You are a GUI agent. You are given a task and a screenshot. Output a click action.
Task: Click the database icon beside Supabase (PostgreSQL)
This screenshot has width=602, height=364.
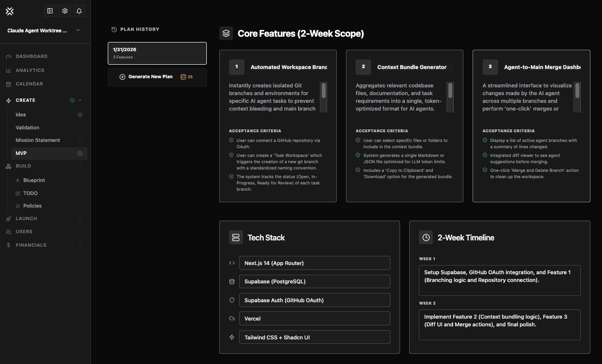pyautogui.click(x=231, y=281)
